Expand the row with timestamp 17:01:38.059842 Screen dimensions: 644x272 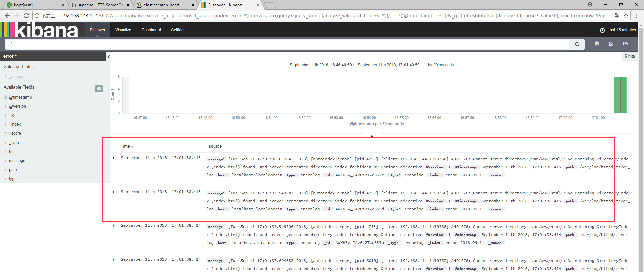[114, 158]
